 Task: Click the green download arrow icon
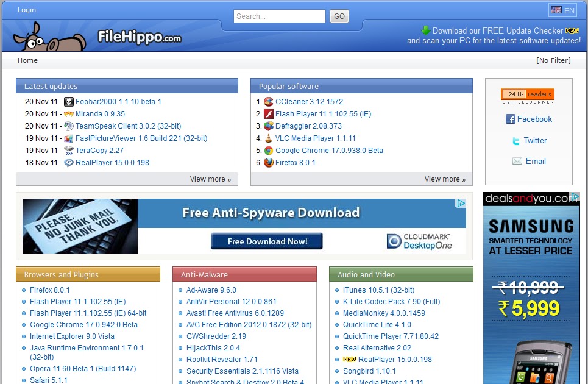click(x=426, y=30)
